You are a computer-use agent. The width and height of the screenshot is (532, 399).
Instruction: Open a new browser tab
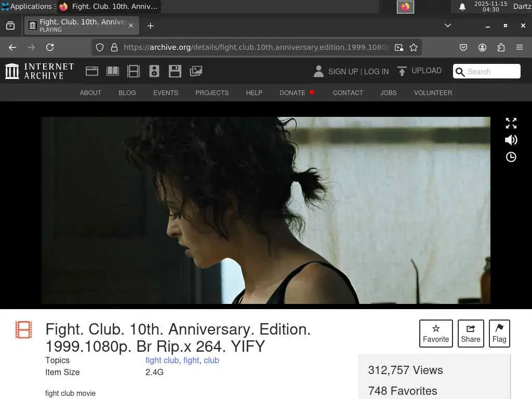pyautogui.click(x=150, y=26)
